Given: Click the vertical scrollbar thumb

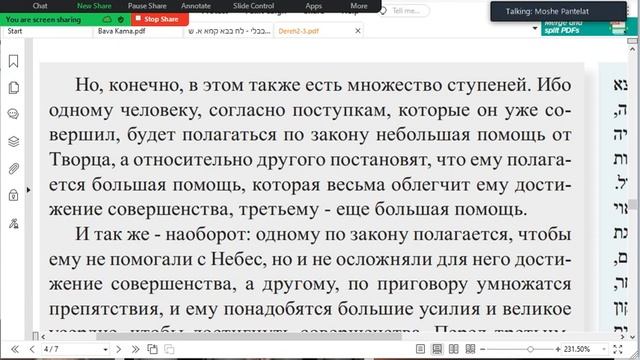Looking at the screenshot, I should [x=633, y=204].
